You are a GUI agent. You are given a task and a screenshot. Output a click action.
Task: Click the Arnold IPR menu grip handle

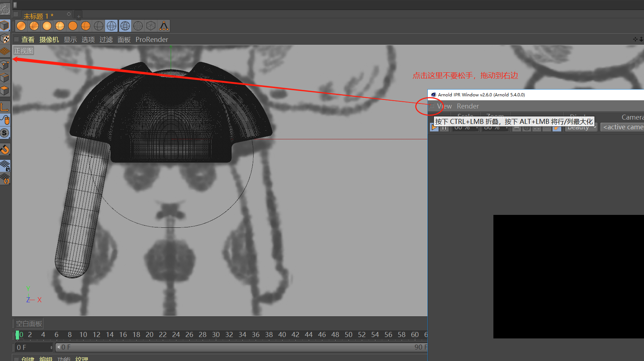432,106
